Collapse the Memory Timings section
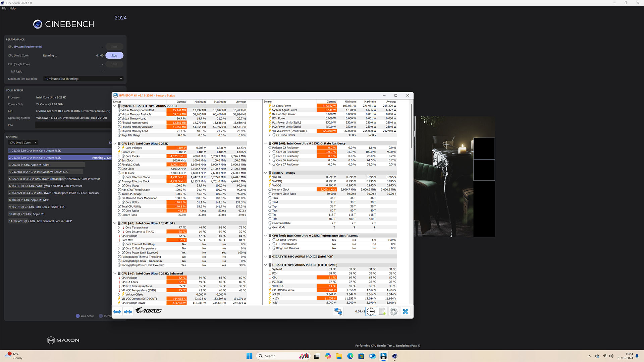Viewport: 644px width, 362px height. 266,173
